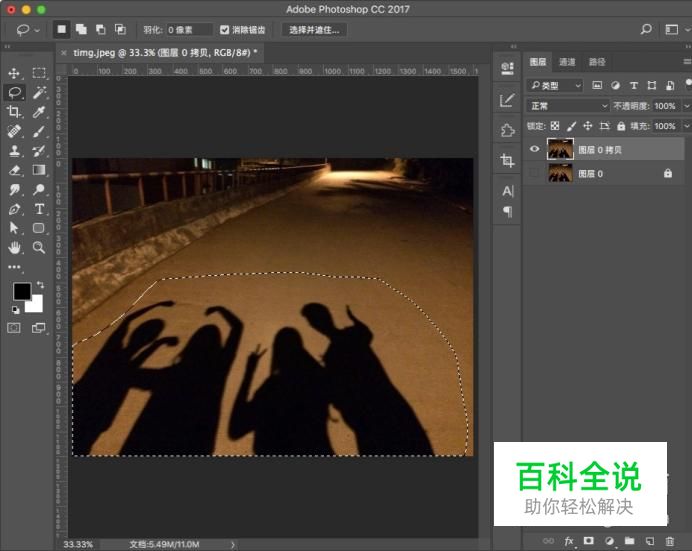Image resolution: width=692 pixels, height=551 pixels.
Task: Select the timg.jpeg document tab
Action: (x=165, y=53)
